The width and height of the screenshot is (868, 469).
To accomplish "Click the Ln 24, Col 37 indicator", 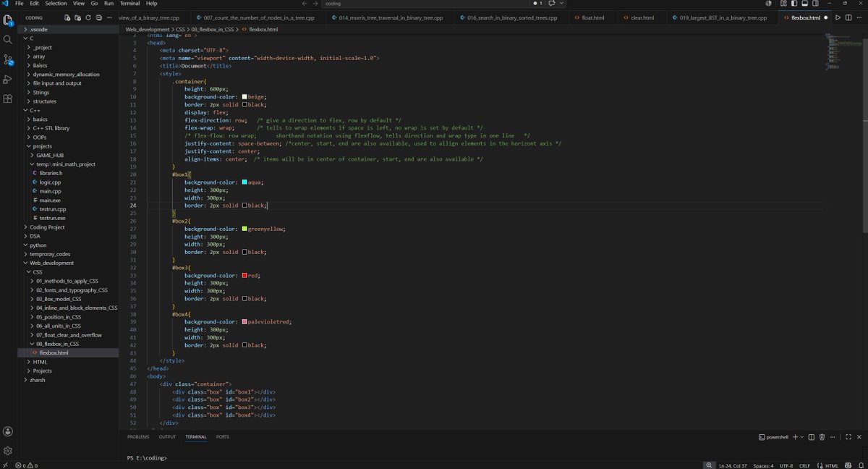I will tap(733, 465).
